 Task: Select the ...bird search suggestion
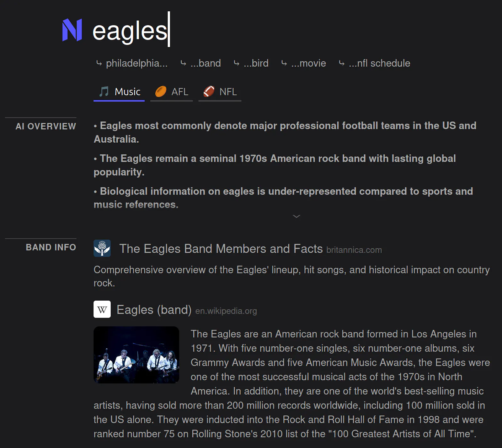(x=251, y=63)
